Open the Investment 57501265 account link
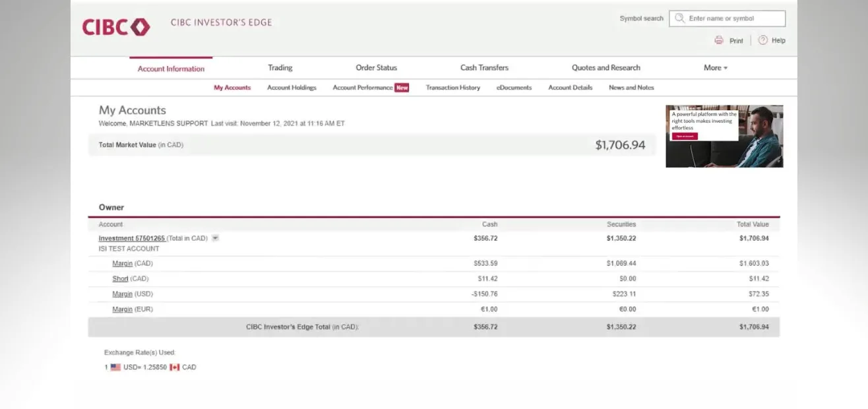Image resolution: width=868 pixels, height=409 pixels. point(132,238)
